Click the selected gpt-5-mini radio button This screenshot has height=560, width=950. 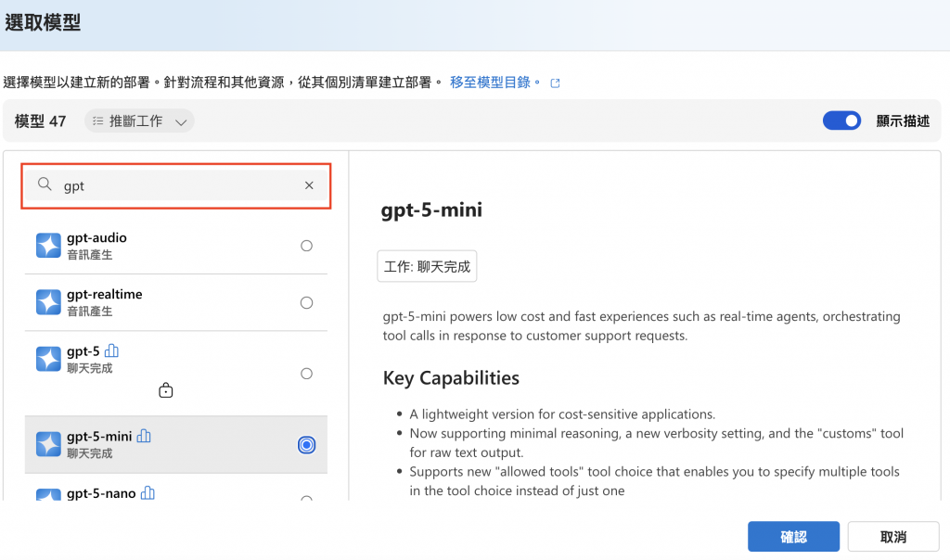pyautogui.click(x=306, y=445)
